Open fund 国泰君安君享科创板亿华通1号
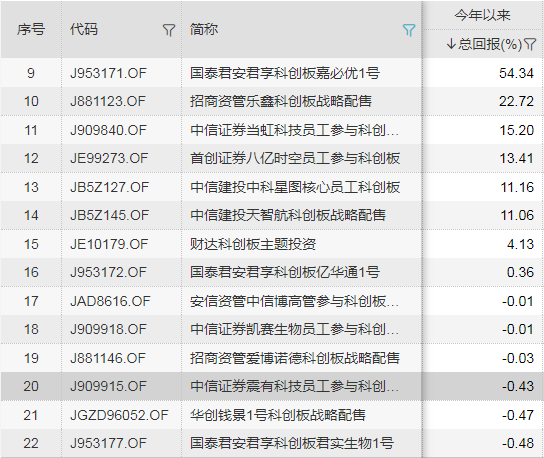Screen dimensions: 544x458 285,272
